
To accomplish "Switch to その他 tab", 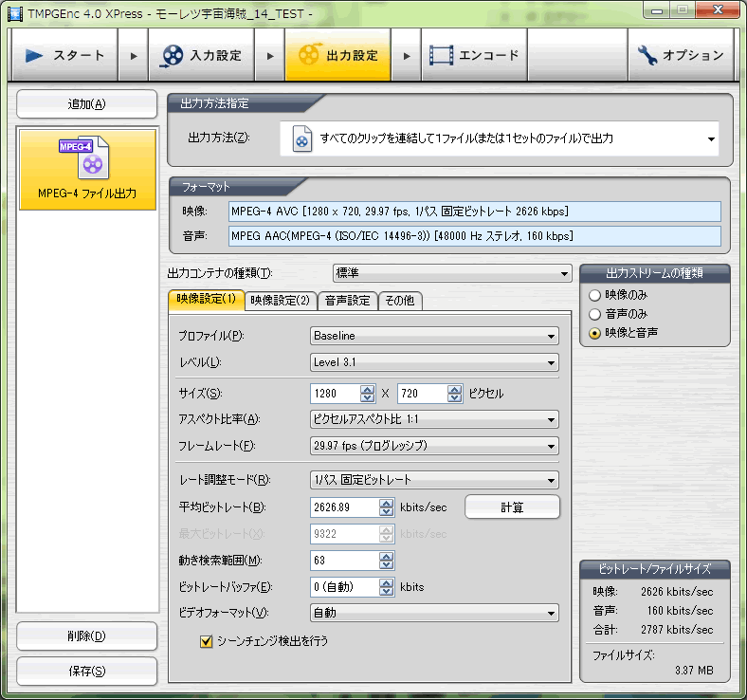I will [400, 301].
